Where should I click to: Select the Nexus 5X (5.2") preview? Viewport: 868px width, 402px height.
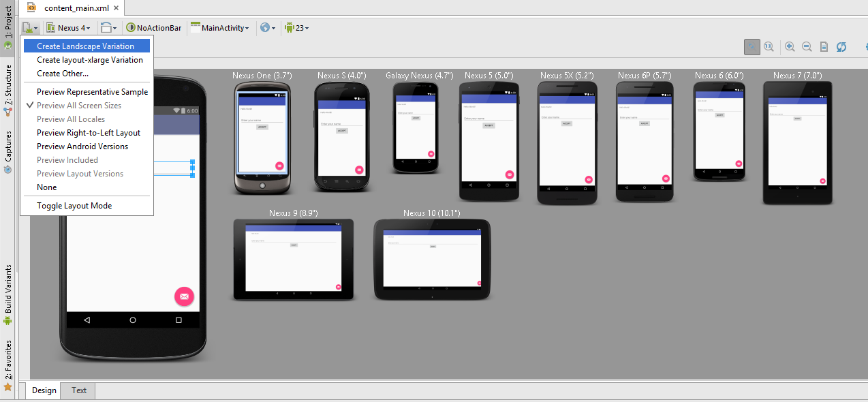(567, 143)
